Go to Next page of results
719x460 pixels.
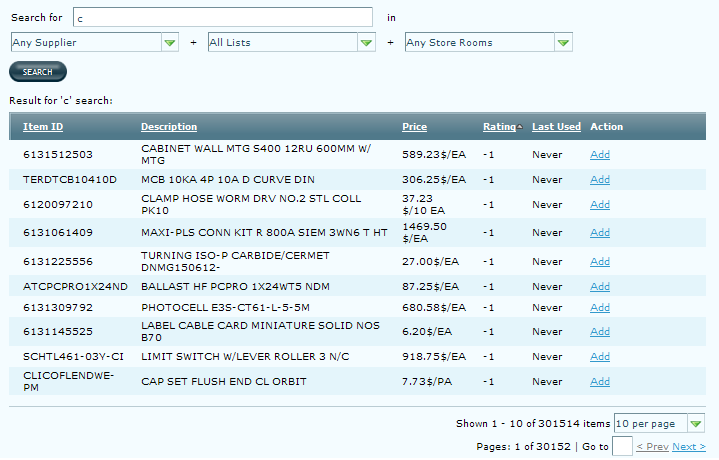689,447
